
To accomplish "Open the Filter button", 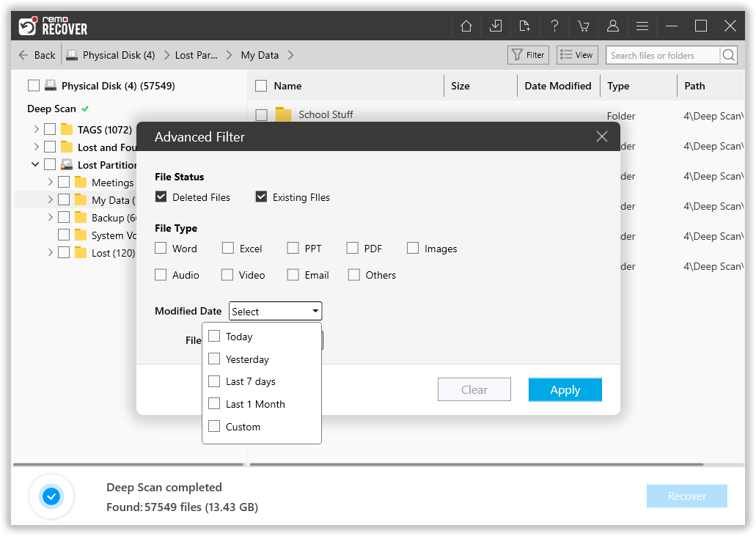I will coord(528,55).
